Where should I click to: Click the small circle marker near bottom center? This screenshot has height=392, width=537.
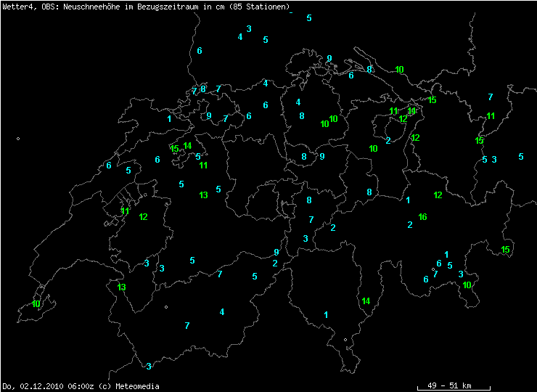[345, 339]
